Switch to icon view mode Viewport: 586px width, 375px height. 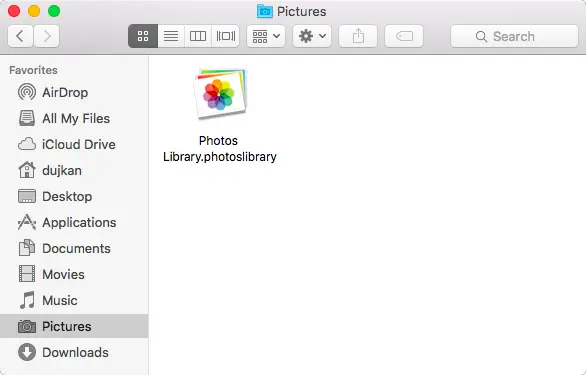[143, 36]
